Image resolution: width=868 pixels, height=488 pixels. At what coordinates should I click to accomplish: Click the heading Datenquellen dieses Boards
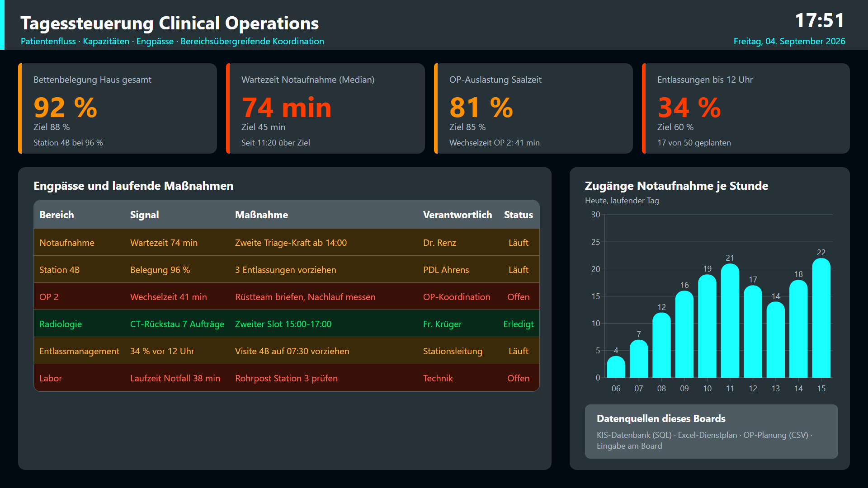tap(661, 418)
